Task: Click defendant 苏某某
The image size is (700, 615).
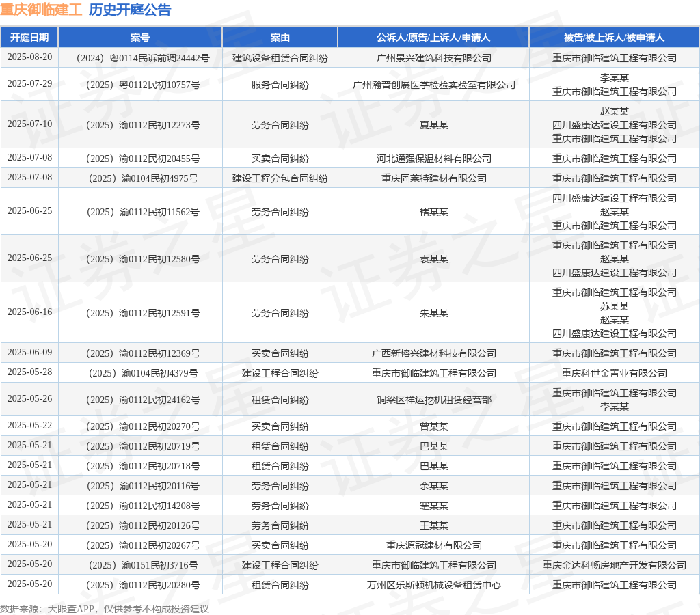Action: coord(615,306)
